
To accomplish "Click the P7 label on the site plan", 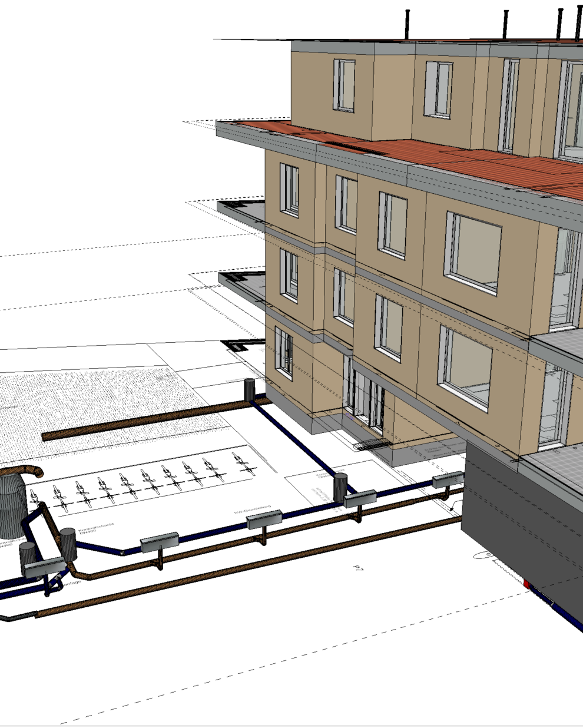I will [357, 568].
